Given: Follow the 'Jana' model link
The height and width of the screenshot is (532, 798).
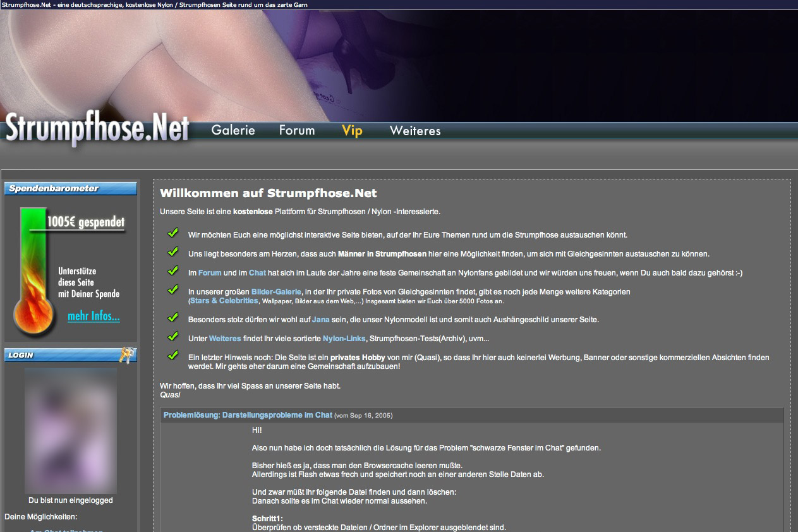Looking at the screenshot, I should click(x=321, y=320).
